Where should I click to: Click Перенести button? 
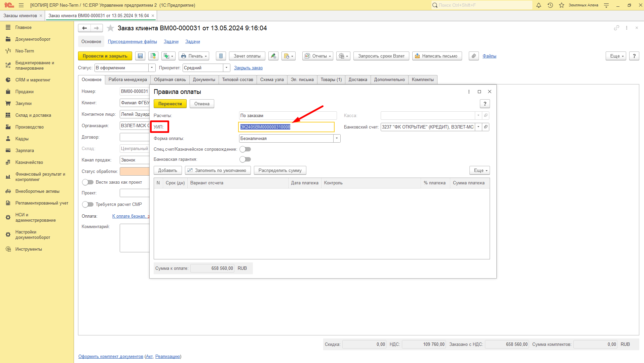[170, 104]
